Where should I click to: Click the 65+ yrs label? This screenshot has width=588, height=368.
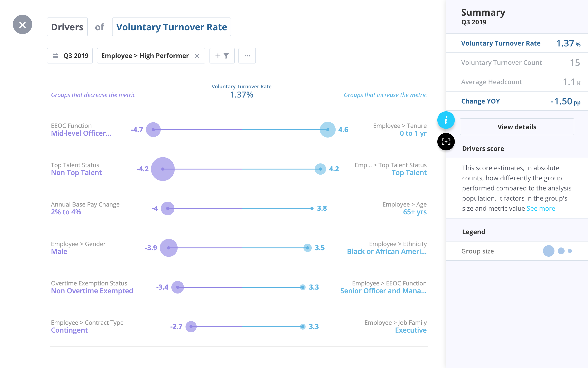click(x=415, y=212)
